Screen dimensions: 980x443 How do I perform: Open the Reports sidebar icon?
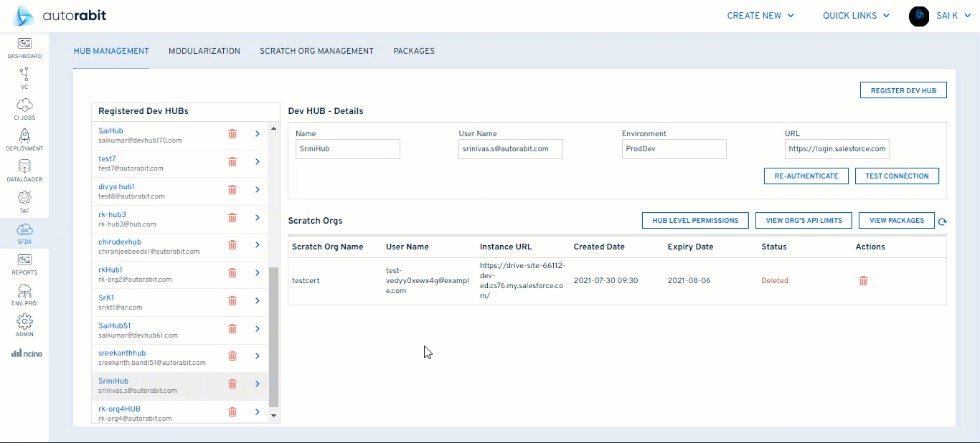[x=24, y=261]
